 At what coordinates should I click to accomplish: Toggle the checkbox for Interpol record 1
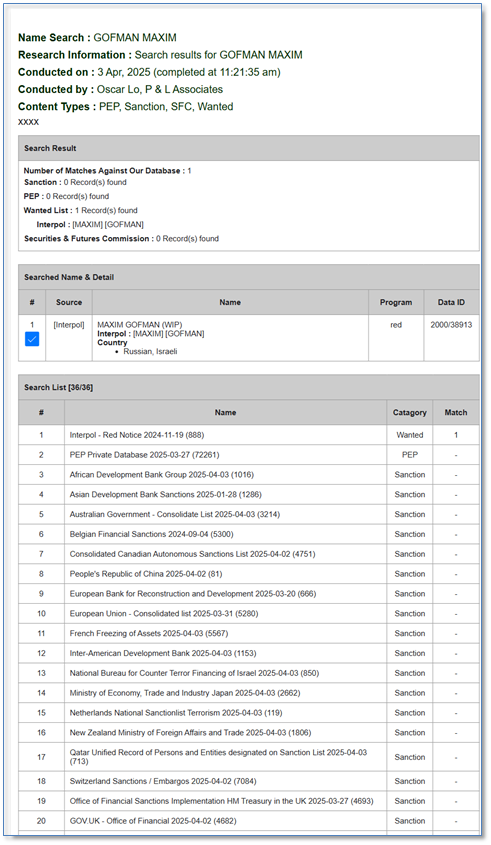pos(32,338)
